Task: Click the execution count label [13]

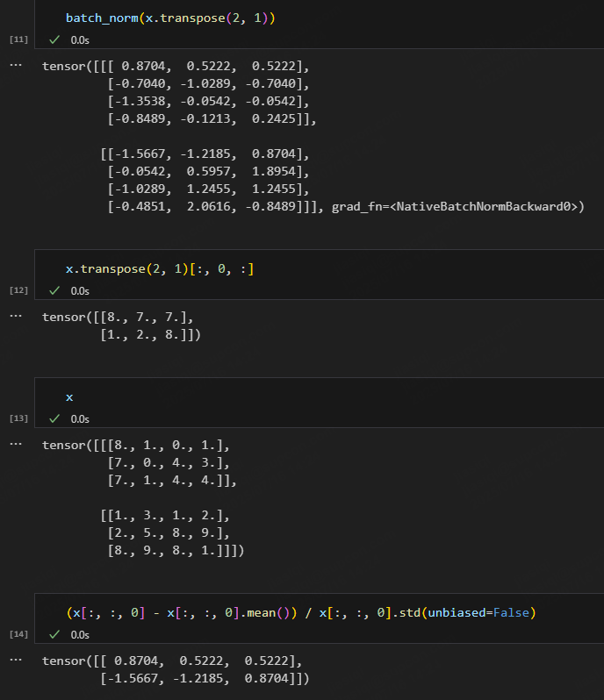Action: [x=18, y=418]
